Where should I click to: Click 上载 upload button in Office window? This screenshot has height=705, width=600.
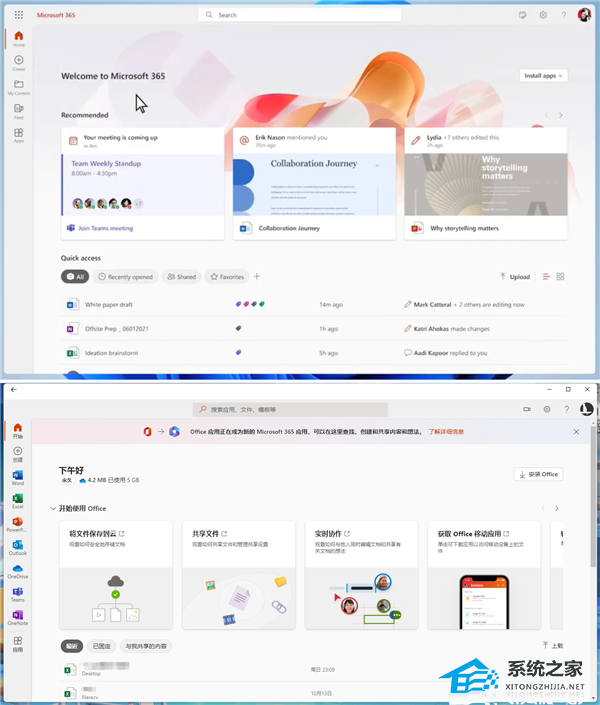pos(553,646)
